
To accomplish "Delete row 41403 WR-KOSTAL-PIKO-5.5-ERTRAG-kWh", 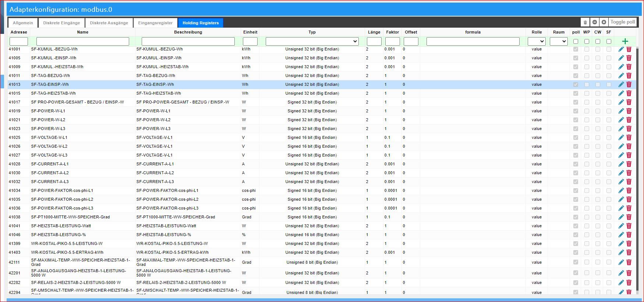I will point(629,252).
